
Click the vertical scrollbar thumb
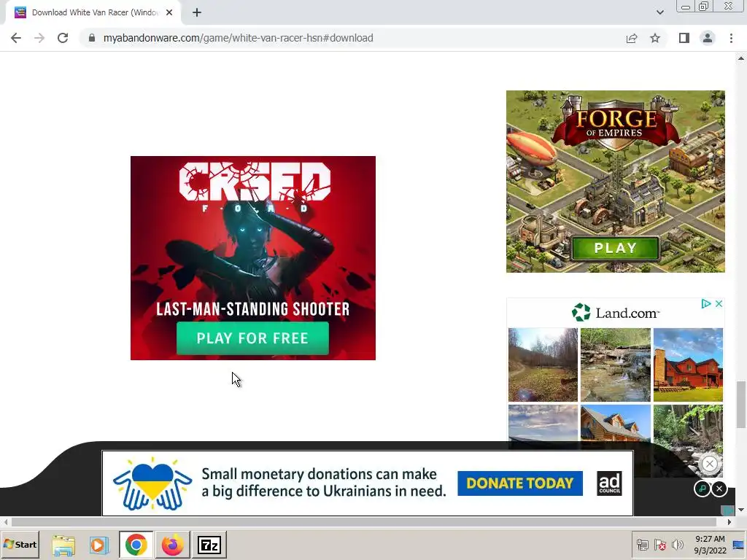click(741, 405)
